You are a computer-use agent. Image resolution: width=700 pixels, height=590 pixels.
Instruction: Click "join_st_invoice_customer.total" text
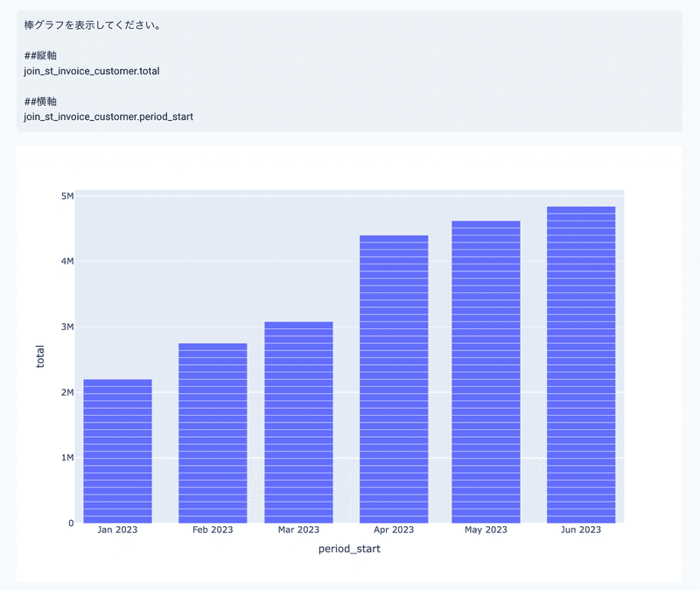click(x=92, y=71)
